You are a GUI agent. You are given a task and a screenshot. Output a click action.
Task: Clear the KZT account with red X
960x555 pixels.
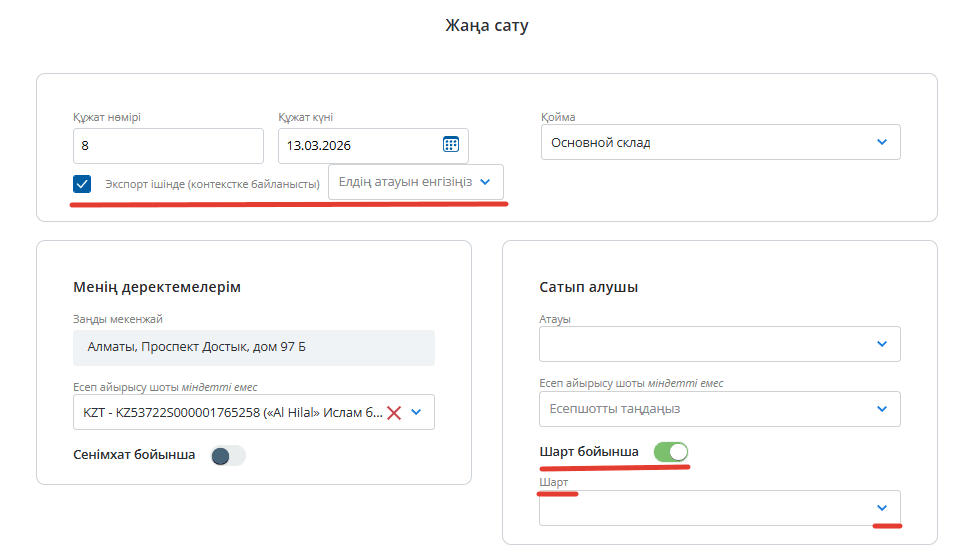coord(394,412)
